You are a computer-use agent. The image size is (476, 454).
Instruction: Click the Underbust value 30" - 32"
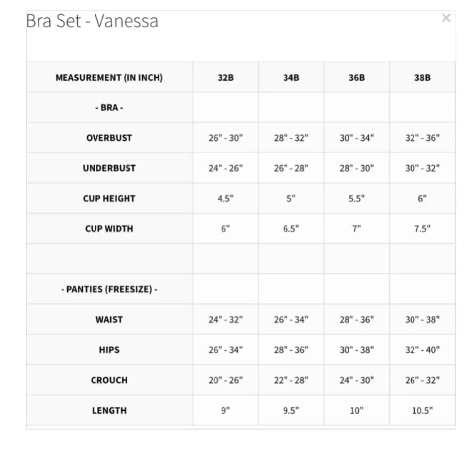coord(422,168)
